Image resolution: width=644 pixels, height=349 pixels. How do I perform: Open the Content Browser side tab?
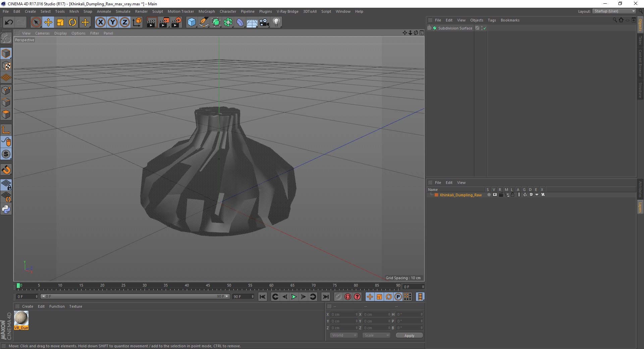tap(640, 63)
